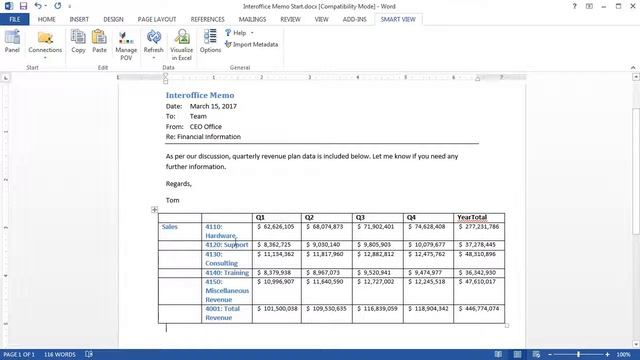Click the 4130: Consulting row label
Viewport: 640px width, 360px height.
(222, 259)
